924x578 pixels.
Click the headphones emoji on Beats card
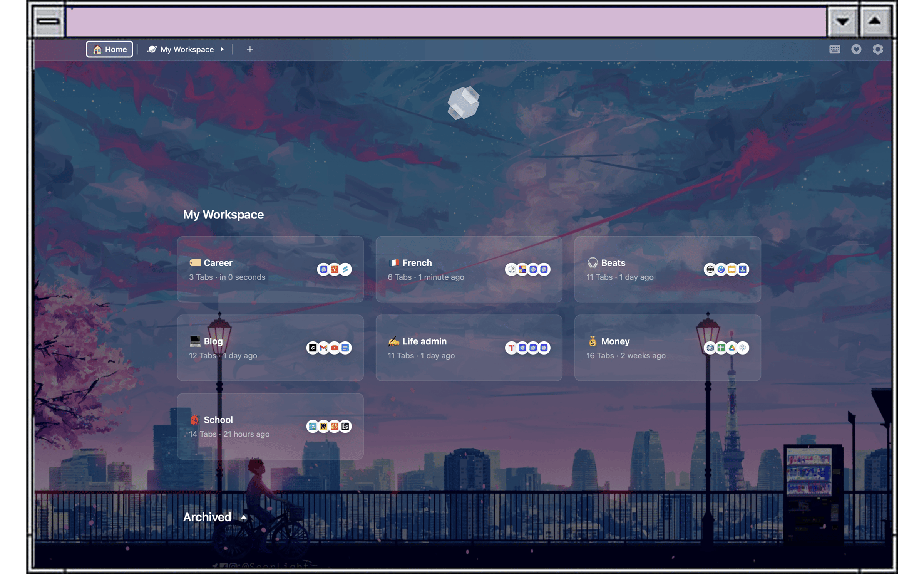pos(592,263)
